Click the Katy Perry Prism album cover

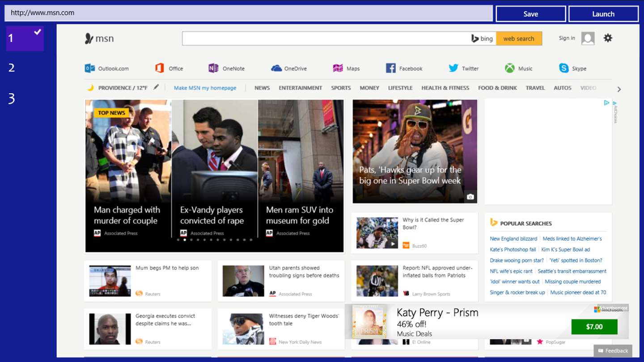tap(369, 321)
